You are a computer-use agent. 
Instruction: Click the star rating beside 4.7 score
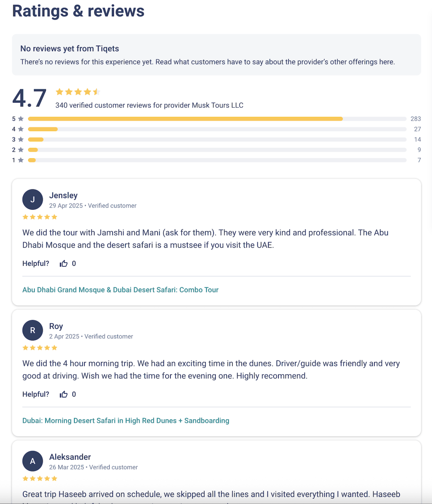click(78, 92)
